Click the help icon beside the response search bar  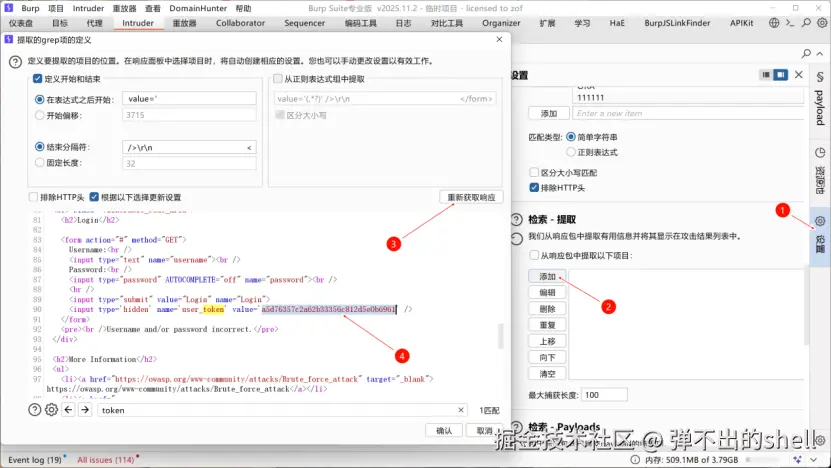pos(34,410)
